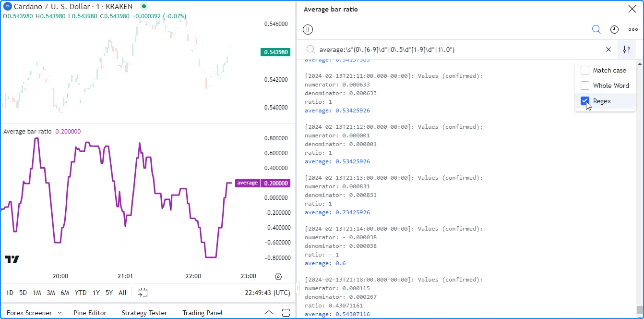Image resolution: width=644 pixels, height=319 pixels.
Task: Enable the Match case checkbox
Action: click(x=585, y=70)
